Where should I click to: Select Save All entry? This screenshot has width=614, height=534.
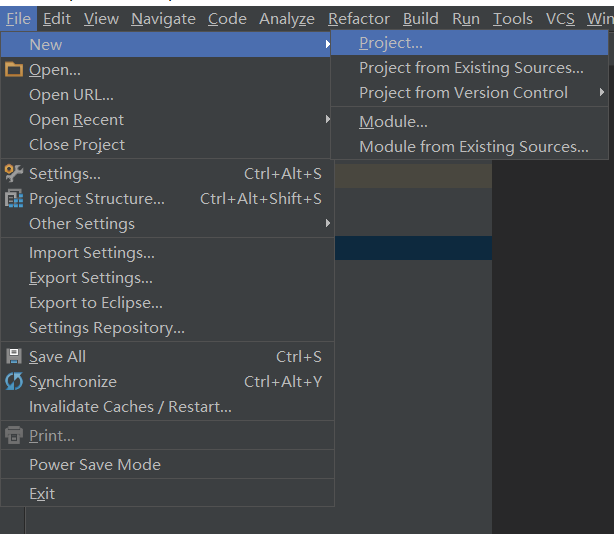pyautogui.click(x=168, y=357)
